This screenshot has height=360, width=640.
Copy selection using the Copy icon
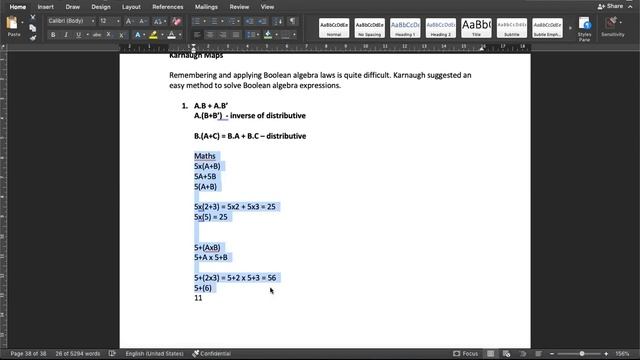[x=33, y=28]
